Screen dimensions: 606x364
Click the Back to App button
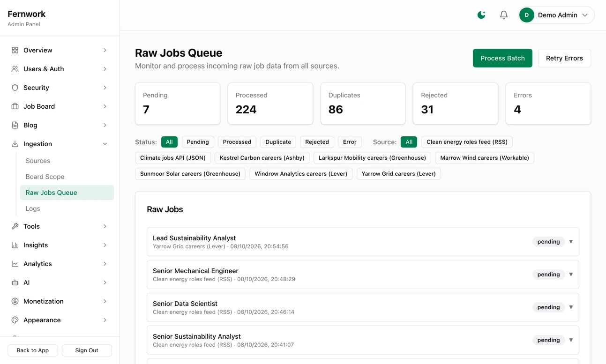tap(33, 350)
